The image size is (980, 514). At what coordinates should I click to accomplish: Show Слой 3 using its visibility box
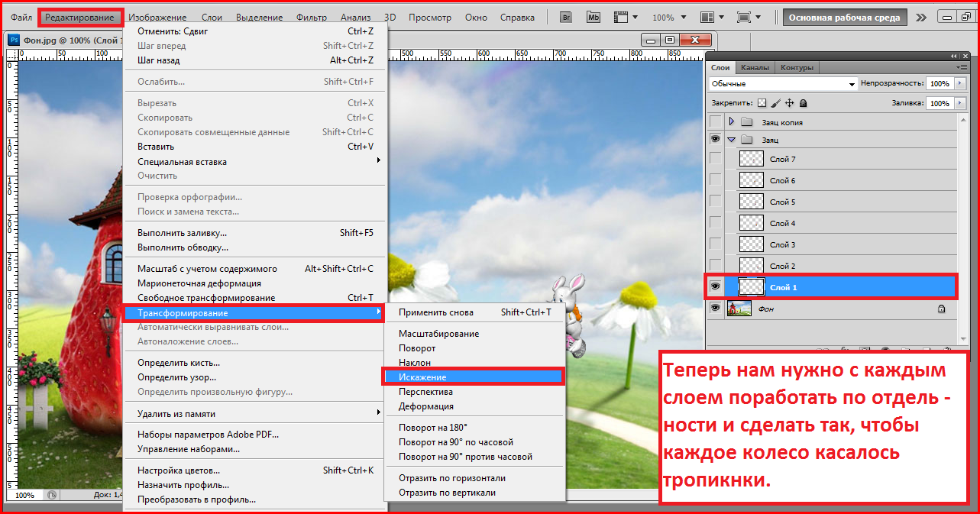coord(715,244)
